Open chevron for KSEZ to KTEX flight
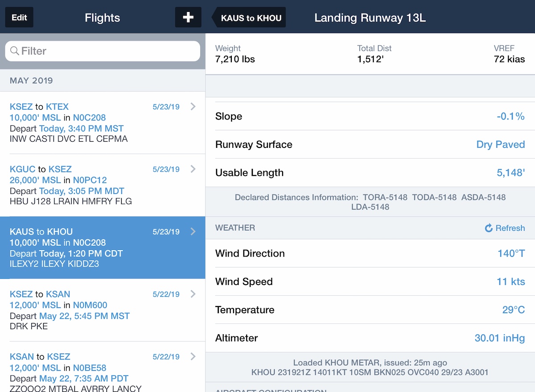535x392 pixels. [193, 106]
